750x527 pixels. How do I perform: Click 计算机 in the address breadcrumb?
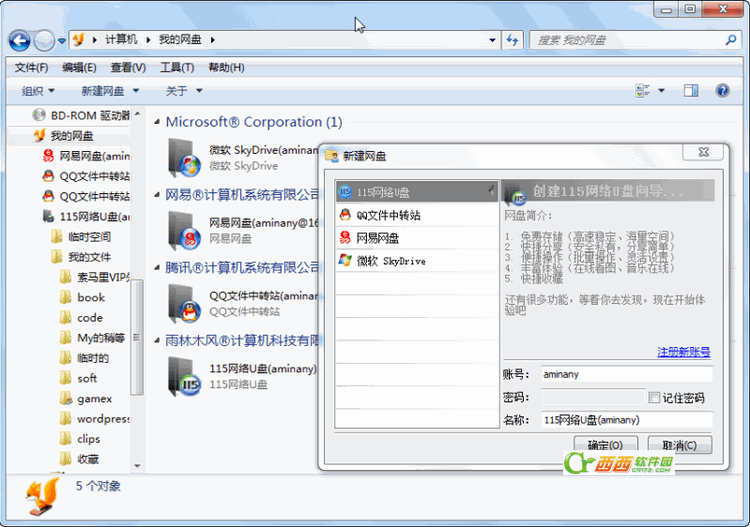[121, 40]
